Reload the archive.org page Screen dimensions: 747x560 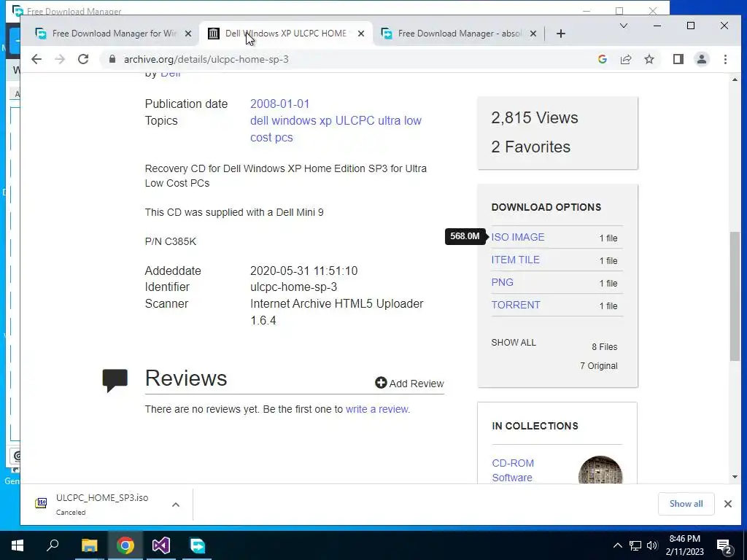click(x=83, y=59)
